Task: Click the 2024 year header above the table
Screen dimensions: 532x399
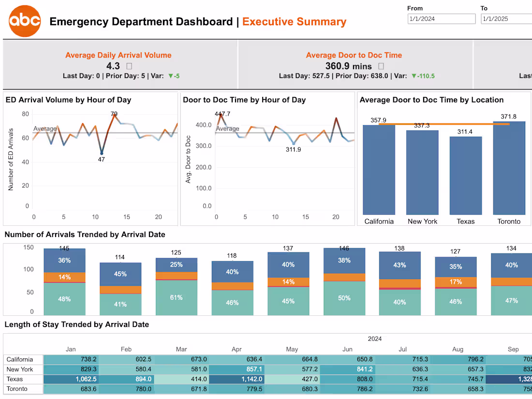Action: [x=375, y=339]
